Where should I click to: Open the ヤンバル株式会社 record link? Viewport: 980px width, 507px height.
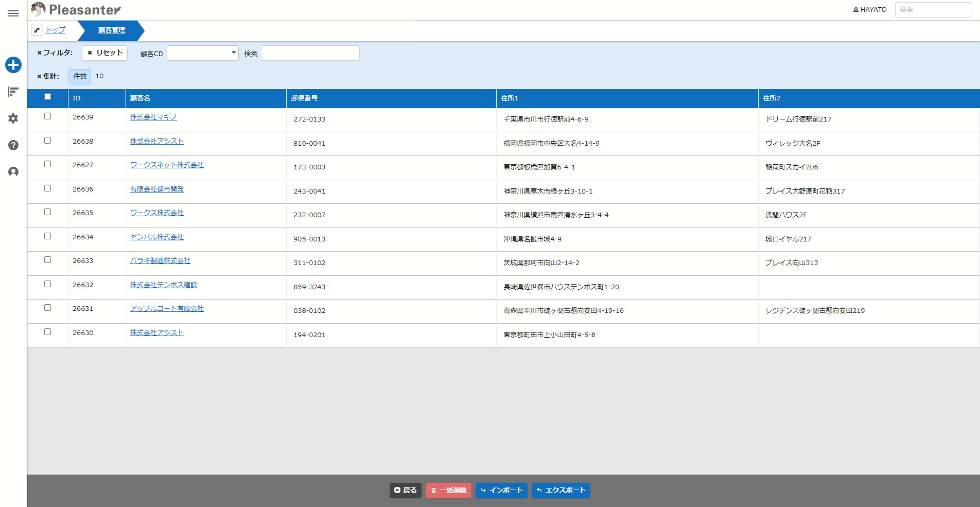157,237
